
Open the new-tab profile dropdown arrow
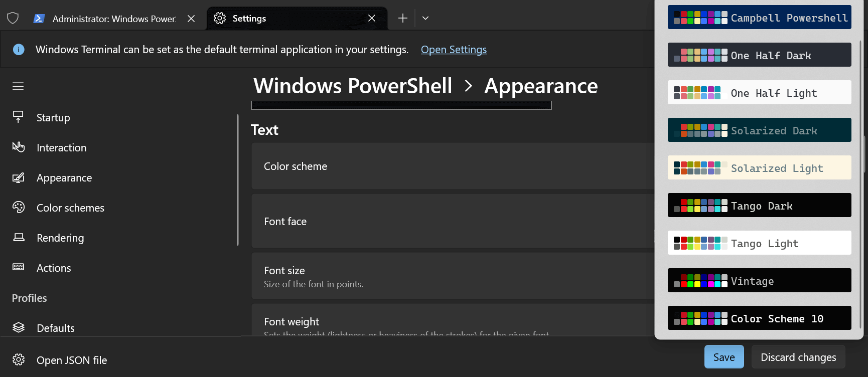pos(425,18)
